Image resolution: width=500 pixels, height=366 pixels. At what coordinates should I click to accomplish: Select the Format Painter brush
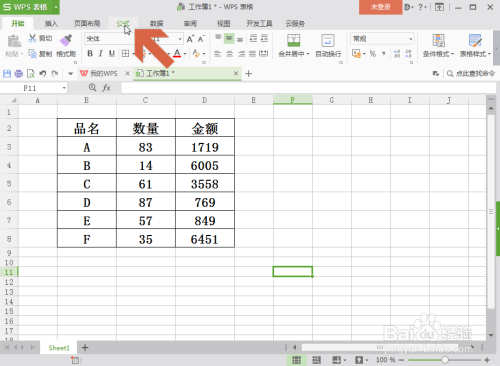66,40
